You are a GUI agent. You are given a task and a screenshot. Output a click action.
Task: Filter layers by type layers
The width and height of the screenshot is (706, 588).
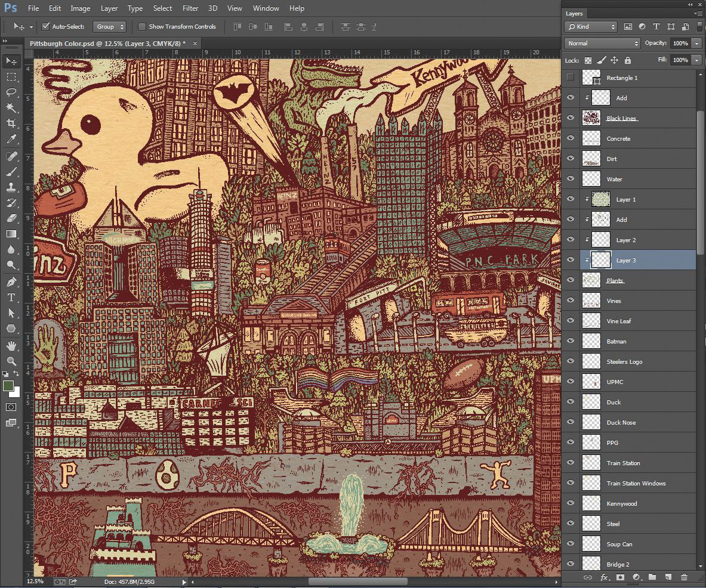coord(656,27)
